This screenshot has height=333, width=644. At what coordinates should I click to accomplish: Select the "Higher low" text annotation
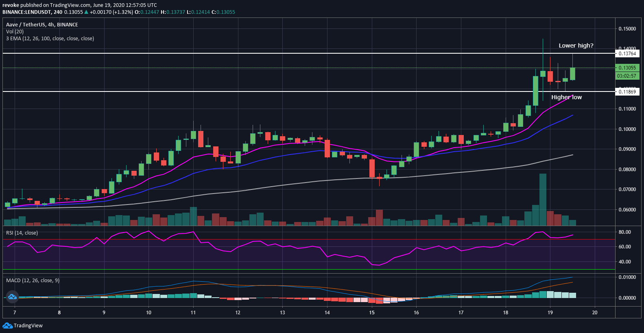tap(566, 97)
